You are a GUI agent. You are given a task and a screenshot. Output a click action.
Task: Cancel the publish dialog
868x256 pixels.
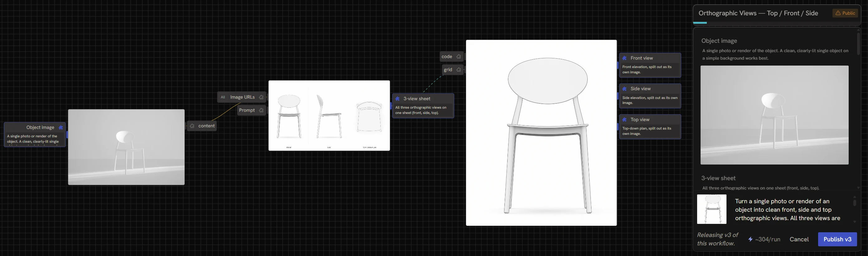click(799, 239)
